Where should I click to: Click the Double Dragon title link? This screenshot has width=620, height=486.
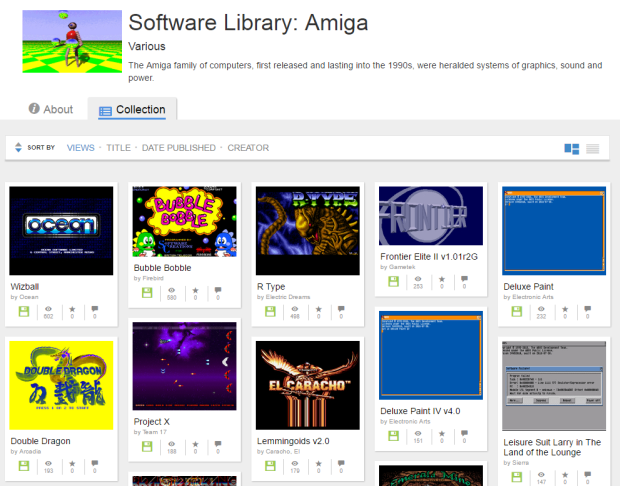(40, 441)
